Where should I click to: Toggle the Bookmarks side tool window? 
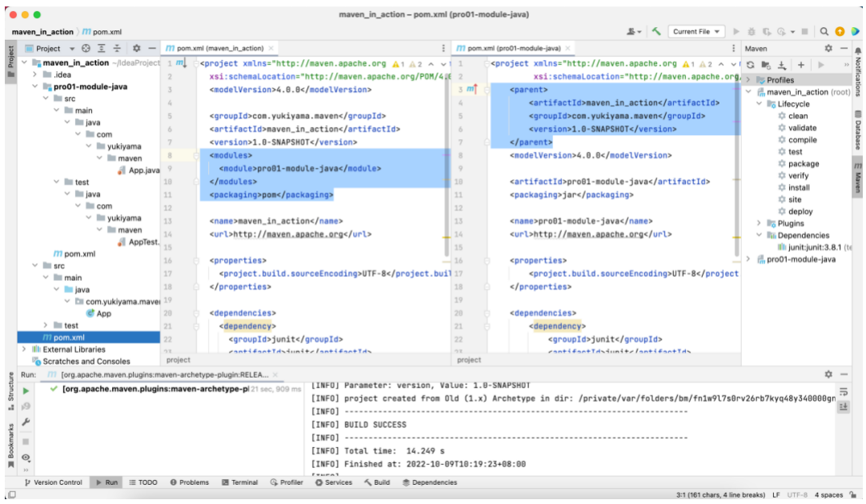[10, 446]
